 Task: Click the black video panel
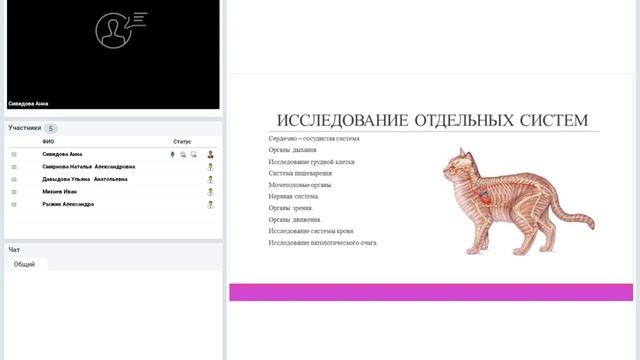113,54
